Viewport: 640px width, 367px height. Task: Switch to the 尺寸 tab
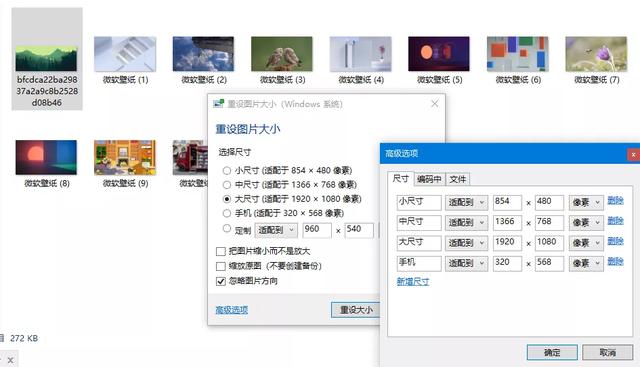pyautogui.click(x=400, y=178)
